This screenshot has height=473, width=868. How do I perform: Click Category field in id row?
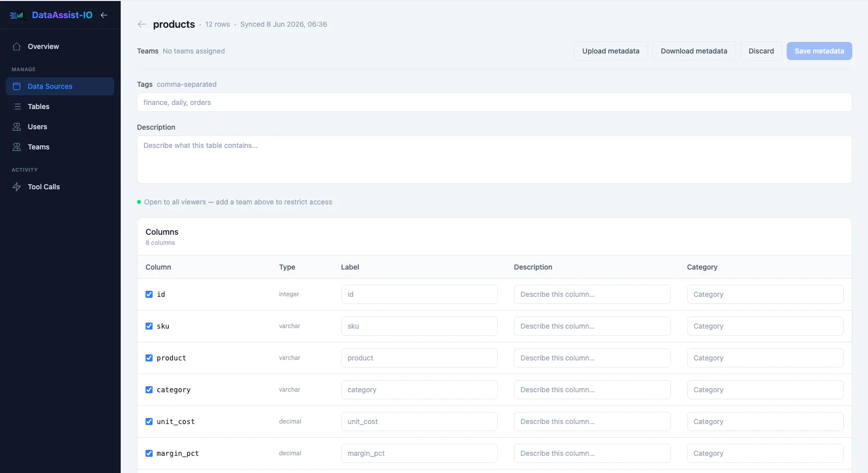click(x=765, y=294)
